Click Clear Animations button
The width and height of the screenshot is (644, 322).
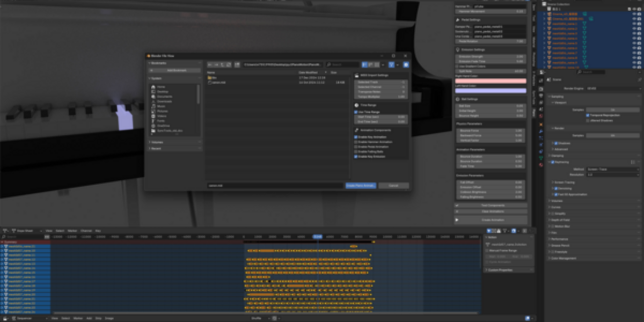[x=491, y=211]
